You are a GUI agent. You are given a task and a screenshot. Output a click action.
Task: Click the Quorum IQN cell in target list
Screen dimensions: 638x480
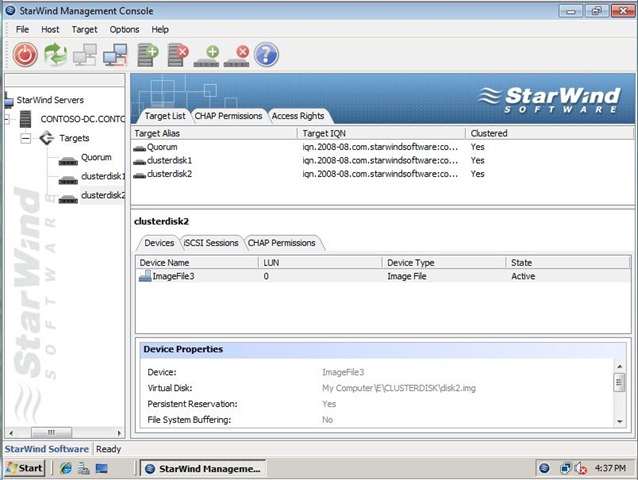click(380, 147)
